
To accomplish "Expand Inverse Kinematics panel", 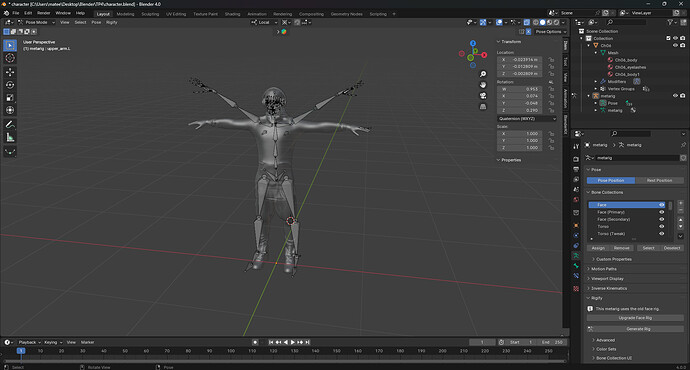I will click(x=609, y=288).
